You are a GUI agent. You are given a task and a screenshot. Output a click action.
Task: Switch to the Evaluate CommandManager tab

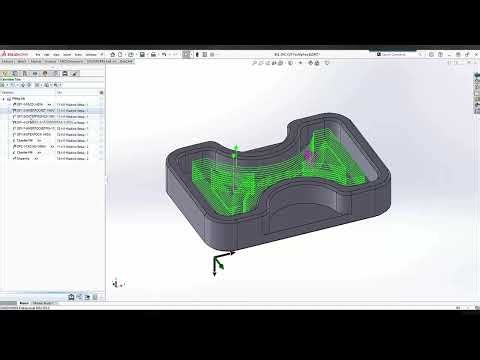click(x=50, y=61)
